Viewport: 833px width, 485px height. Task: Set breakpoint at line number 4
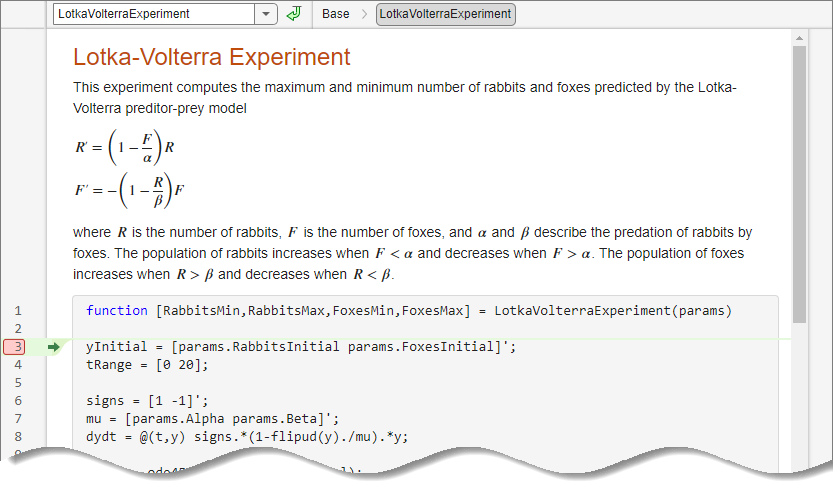tap(17, 365)
